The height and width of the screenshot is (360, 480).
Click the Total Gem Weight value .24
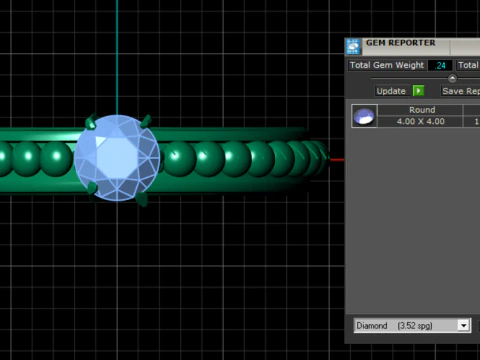point(440,65)
